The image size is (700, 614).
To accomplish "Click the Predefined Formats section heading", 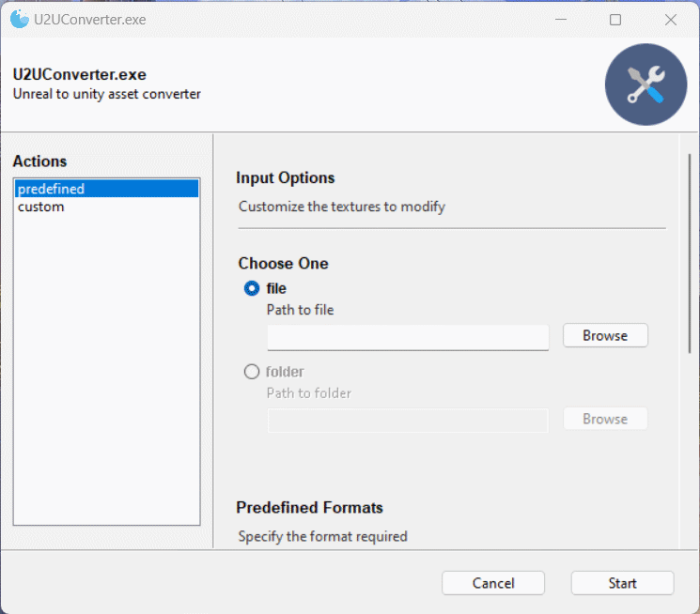I will (x=309, y=508).
